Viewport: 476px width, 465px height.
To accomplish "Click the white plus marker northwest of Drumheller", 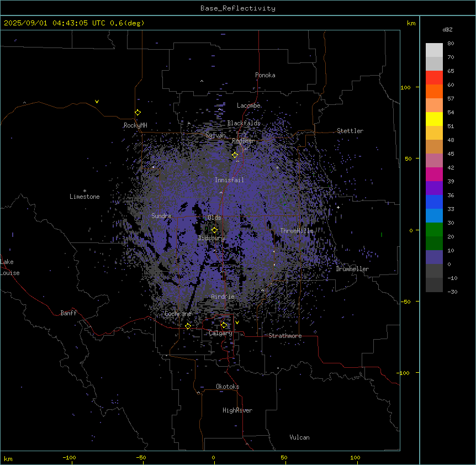I will click(x=338, y=207).
